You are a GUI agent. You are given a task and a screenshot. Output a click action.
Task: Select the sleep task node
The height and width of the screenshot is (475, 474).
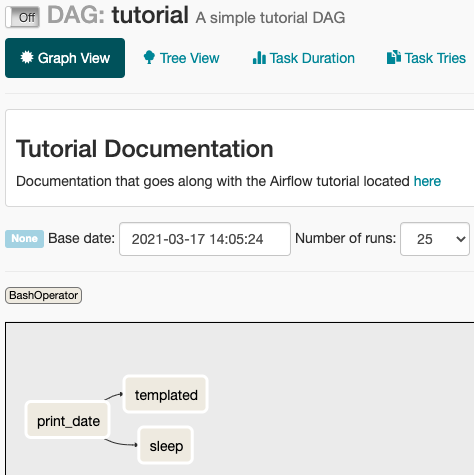[x=166, y=445]
